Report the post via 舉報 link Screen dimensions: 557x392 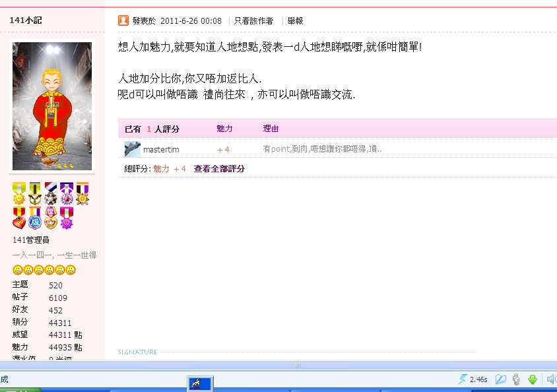coord(295,21)
